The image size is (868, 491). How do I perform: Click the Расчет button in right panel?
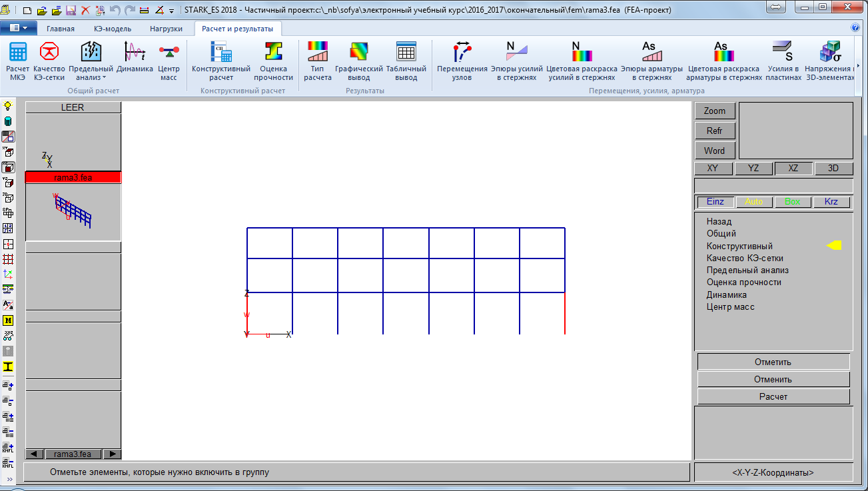773,396
